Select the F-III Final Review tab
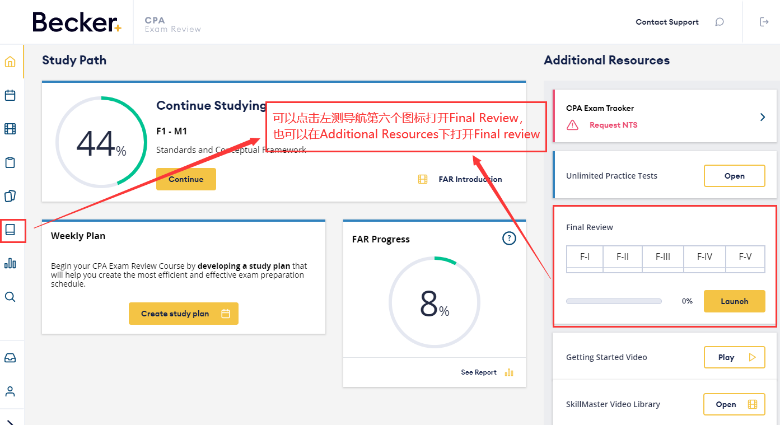The image size is (780, 425). 663,257
